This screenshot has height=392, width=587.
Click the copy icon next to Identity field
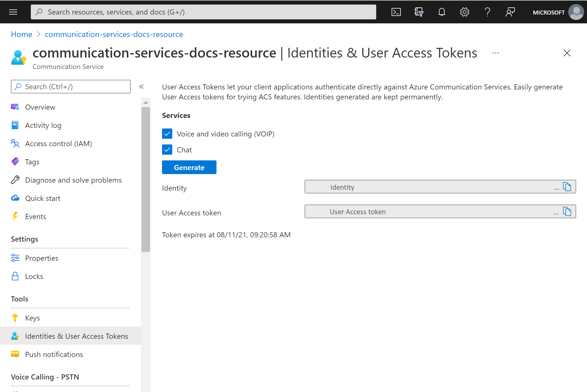568,188
